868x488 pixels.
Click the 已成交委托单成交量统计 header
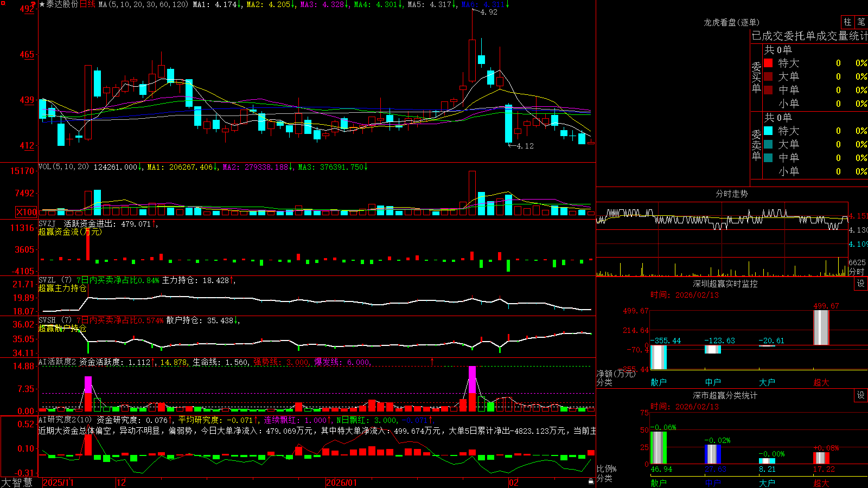(x=809, y=36)
